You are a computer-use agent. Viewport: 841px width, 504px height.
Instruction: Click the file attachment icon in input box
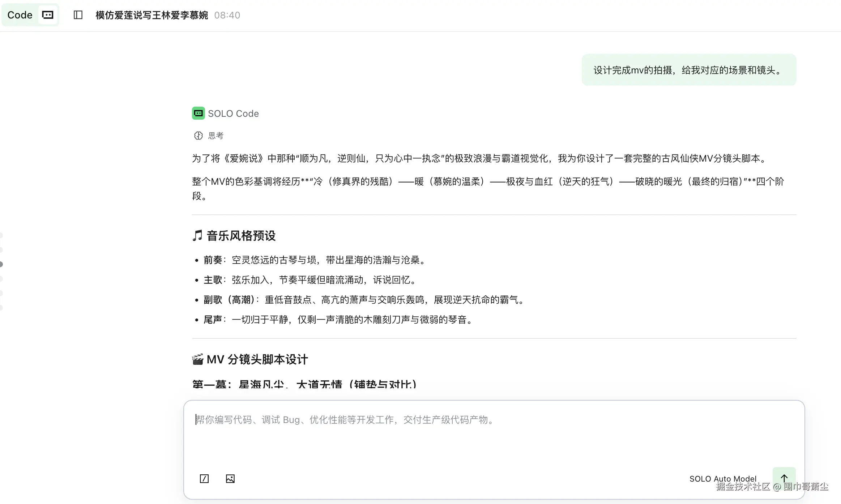pyautogui.click(x=204, y=478)
